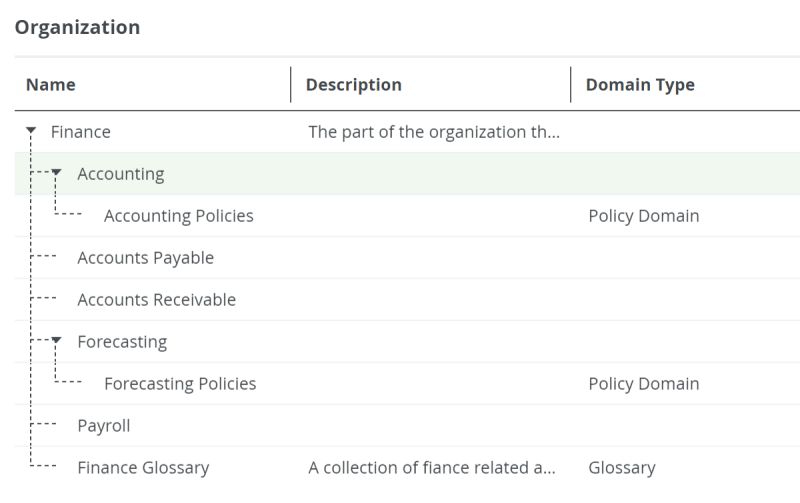This screenshot has width=800, height=503.
Task: Open the Finance Glossary domain
Action: click(143, 468)
